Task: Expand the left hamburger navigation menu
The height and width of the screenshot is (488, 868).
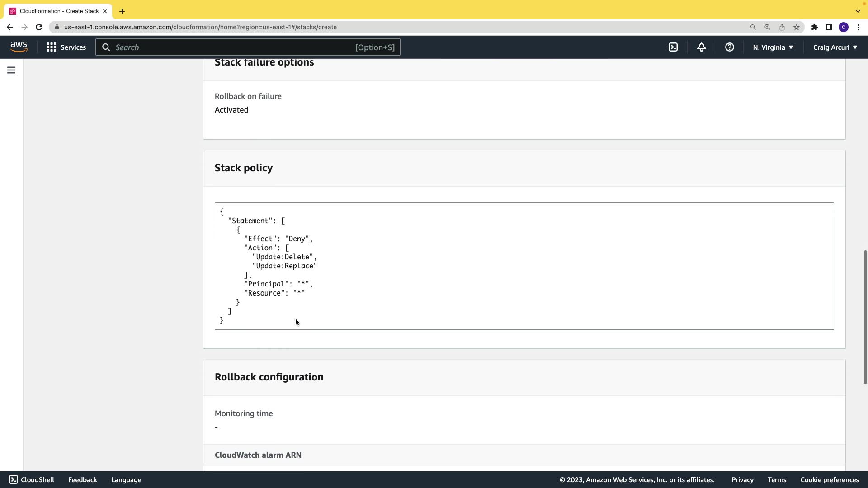Action: point(11,70)
